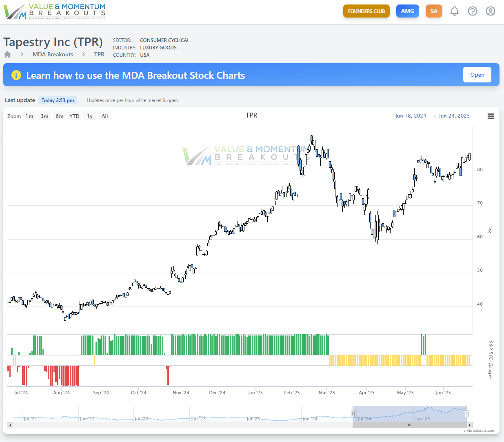This screenshot has height=442, width=504.
Task: Click the user account icon
Action: tap(490, 11)
